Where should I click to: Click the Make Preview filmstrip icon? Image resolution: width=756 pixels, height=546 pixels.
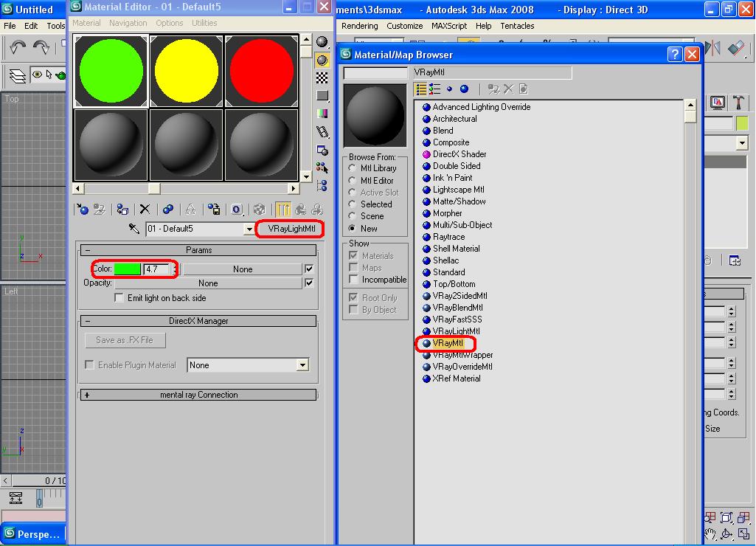point(322,131)
